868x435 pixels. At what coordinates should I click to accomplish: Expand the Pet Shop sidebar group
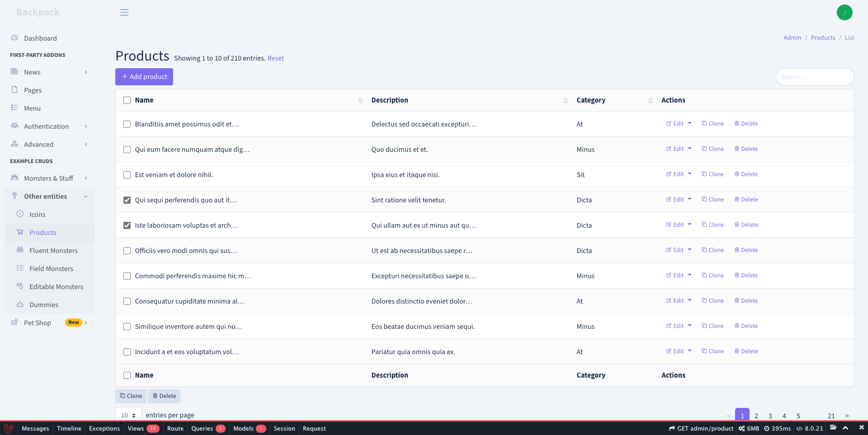click(50, 323)
